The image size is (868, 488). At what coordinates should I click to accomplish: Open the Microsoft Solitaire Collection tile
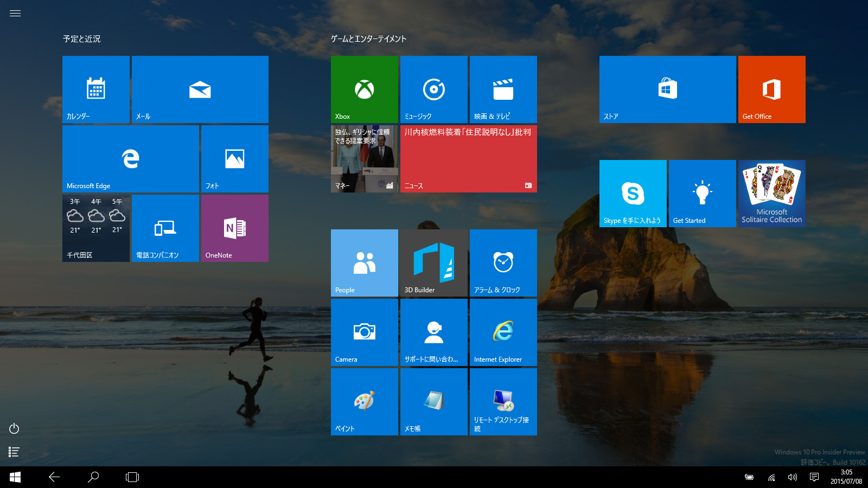(771, 194)
